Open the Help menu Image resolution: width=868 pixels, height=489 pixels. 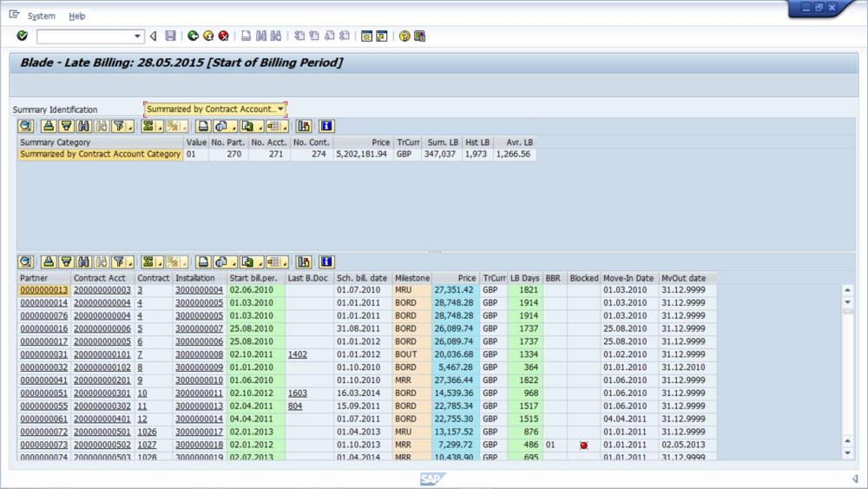click(77, 16)
